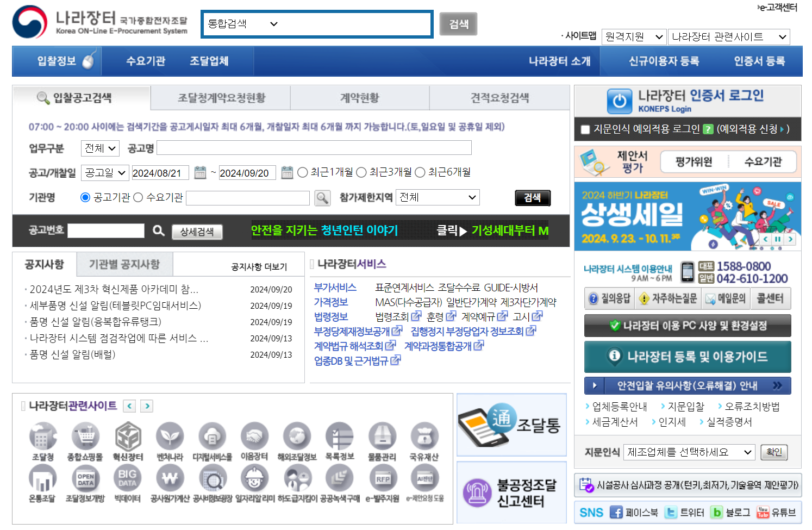Open the 제조업체를 선택하세요 dropdown
Viewport: 812px width, 530px height.
coord(689,452)
